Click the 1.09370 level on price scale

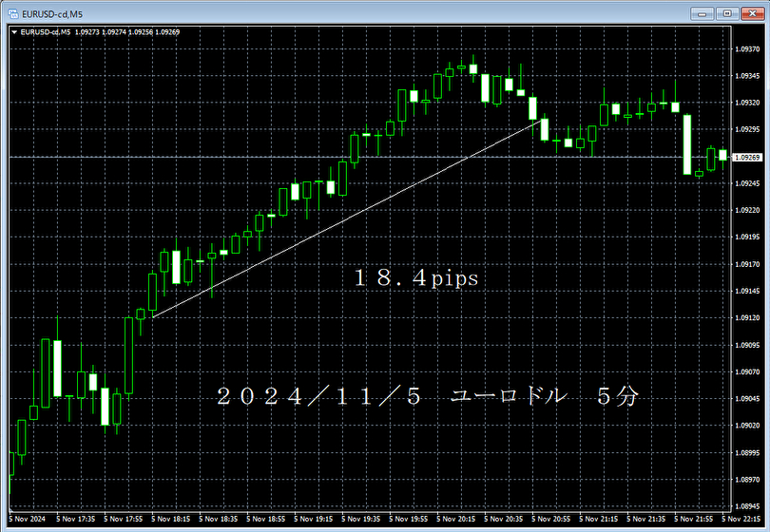(748, 48)
